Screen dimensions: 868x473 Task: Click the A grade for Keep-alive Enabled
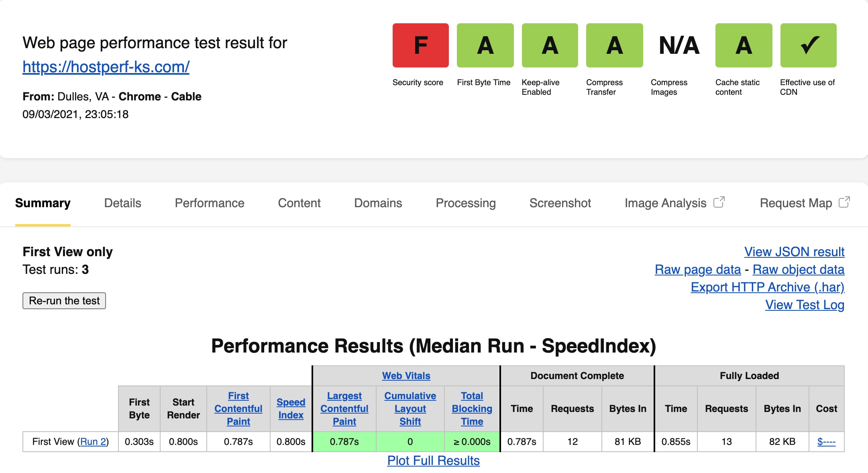click(x=550, y=45)
